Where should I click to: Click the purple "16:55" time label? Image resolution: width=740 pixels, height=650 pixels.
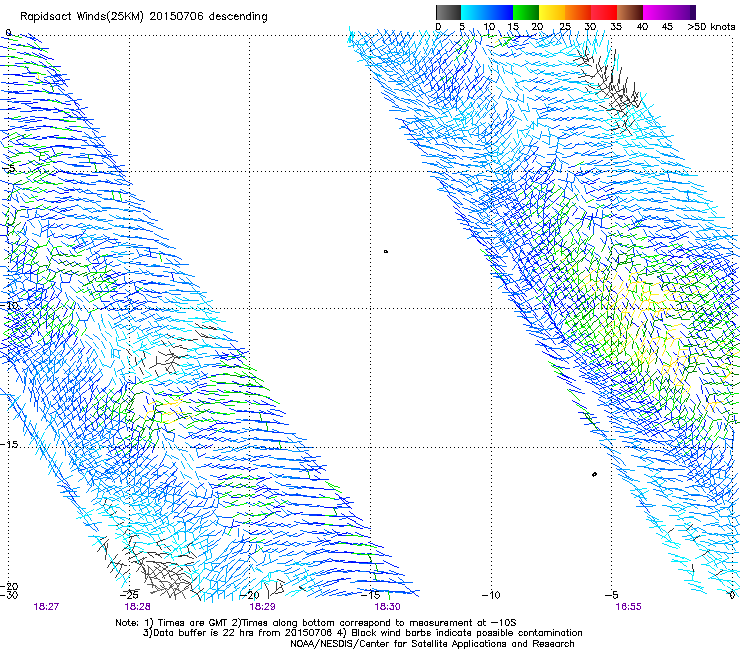tap(628, 607)
